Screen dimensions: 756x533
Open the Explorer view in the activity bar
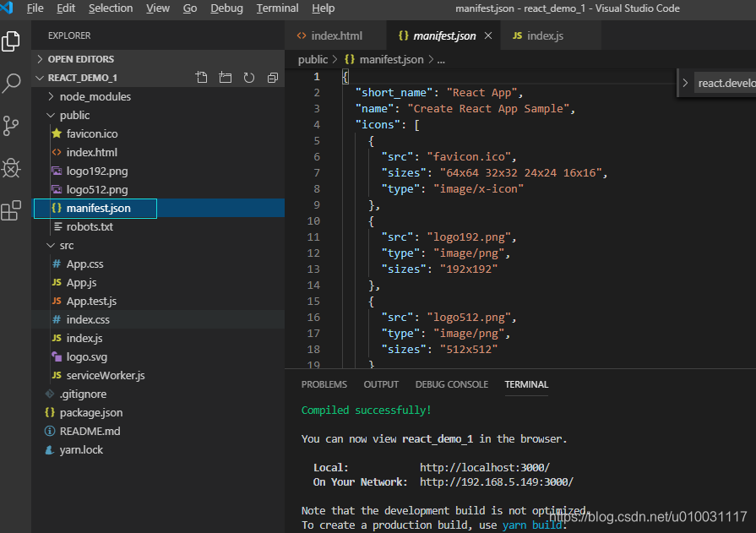11,40
